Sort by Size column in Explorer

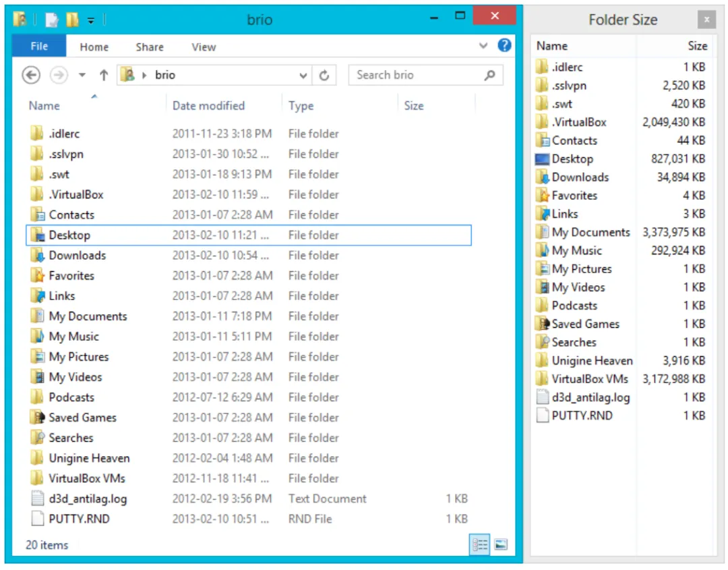414,106
